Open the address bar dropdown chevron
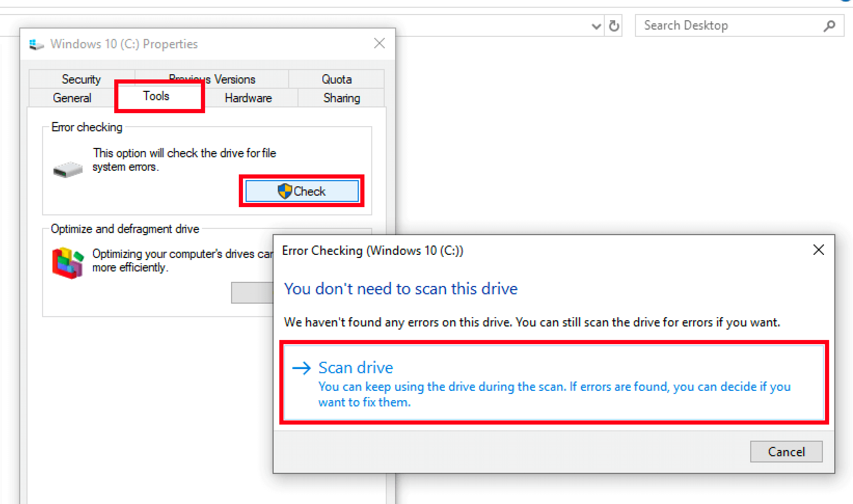The image size is (853, 504). click(x=595, y=25)
